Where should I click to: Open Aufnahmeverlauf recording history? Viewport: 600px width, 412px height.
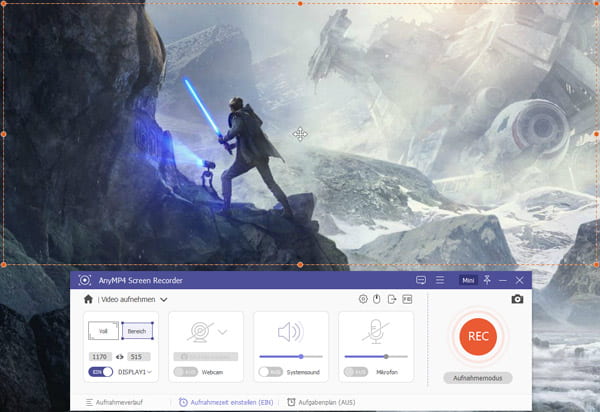114,402
